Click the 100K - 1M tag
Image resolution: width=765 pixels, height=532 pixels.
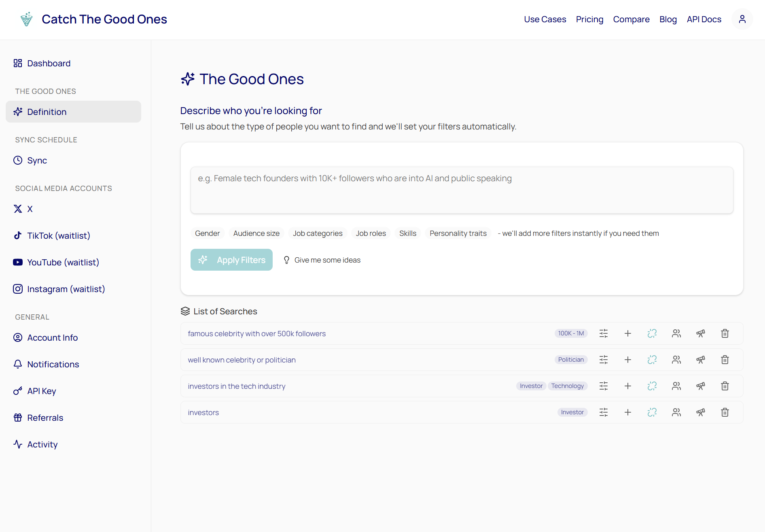pyautogui.click(x=571, y=333)
